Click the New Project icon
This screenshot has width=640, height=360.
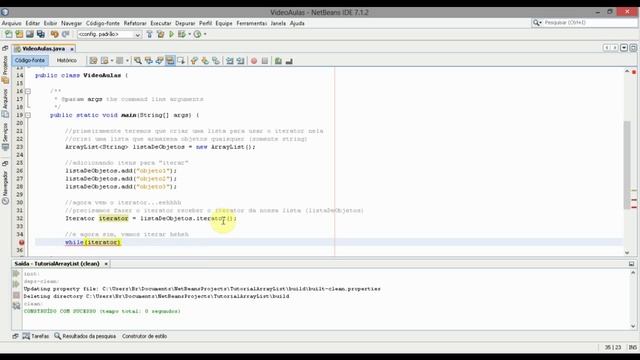[x=19, y=34]
